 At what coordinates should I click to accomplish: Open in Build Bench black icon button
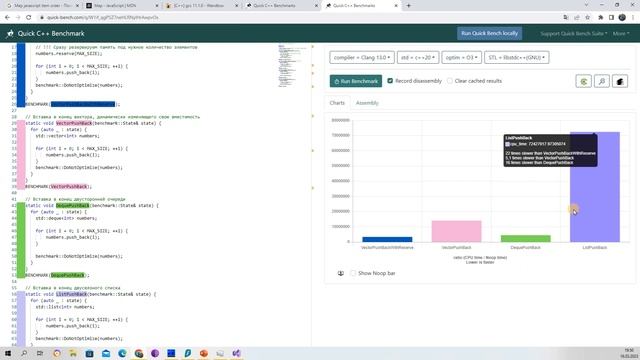[620, 81]
